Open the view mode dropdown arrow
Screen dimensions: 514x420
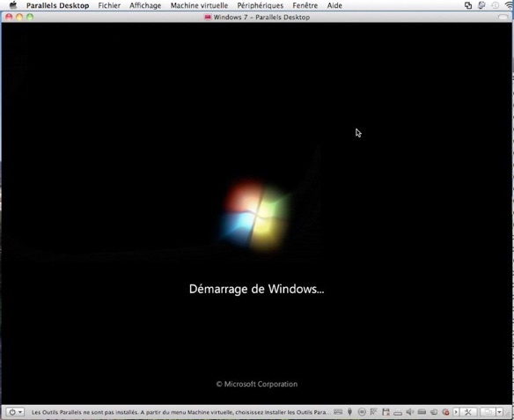pyautogui.click(x=499, y=412)
